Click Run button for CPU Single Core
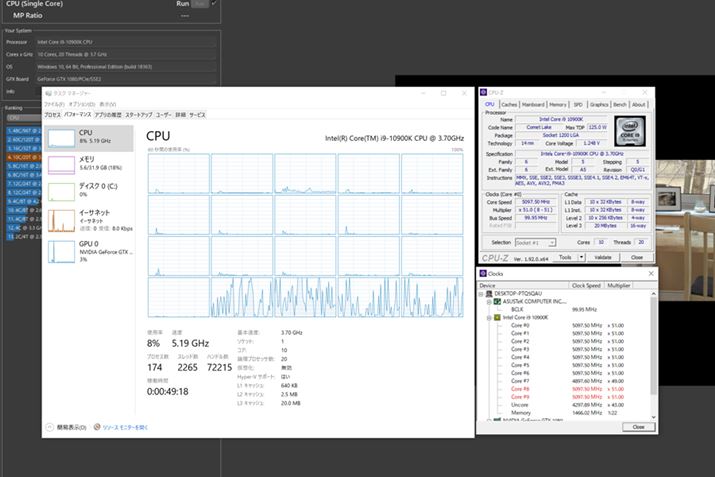Screen dimensions: 715x477 point(183,4)
